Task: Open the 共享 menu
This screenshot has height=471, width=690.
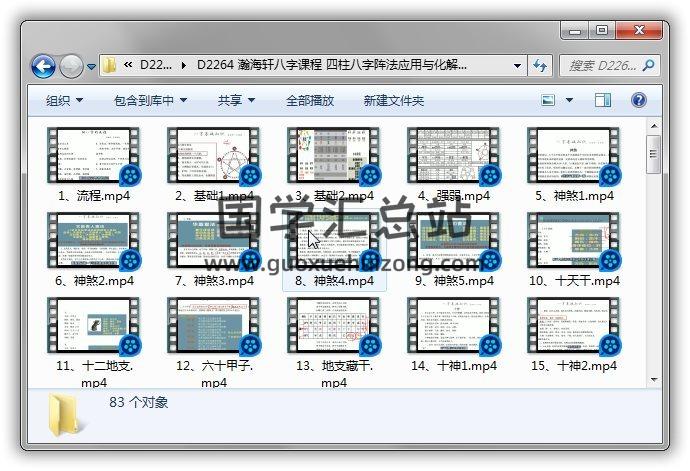Action: 236,100
